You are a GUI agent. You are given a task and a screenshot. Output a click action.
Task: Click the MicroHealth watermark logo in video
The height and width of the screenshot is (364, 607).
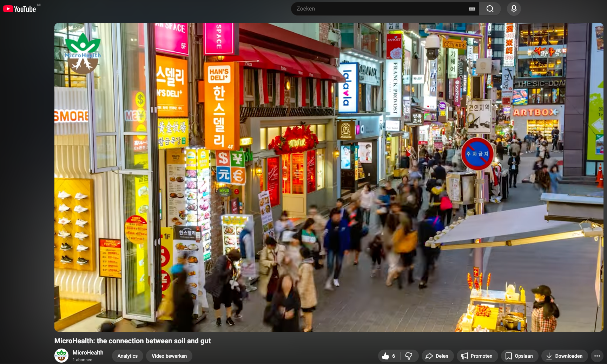(83, 53)
